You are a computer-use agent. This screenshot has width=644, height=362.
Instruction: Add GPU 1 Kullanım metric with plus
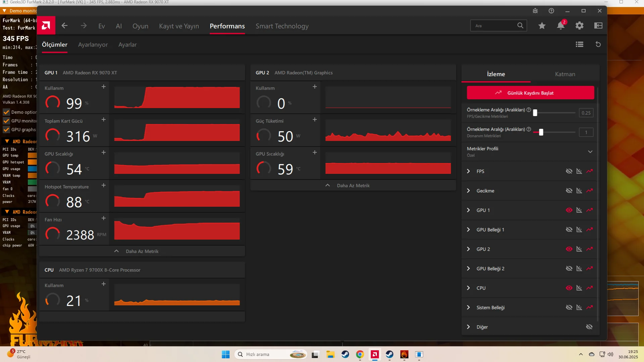[x=104, y=87]
